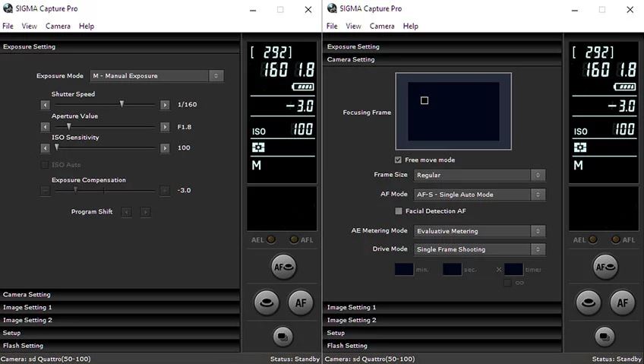Click battery indicator in left LCD panel

click(x=303, y=87)
